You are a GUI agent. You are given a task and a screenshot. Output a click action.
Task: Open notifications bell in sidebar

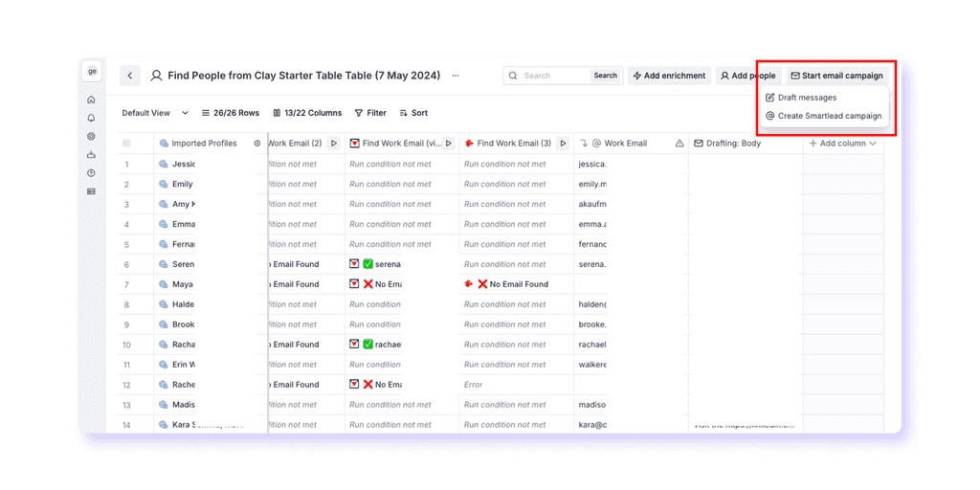(91, 118)
